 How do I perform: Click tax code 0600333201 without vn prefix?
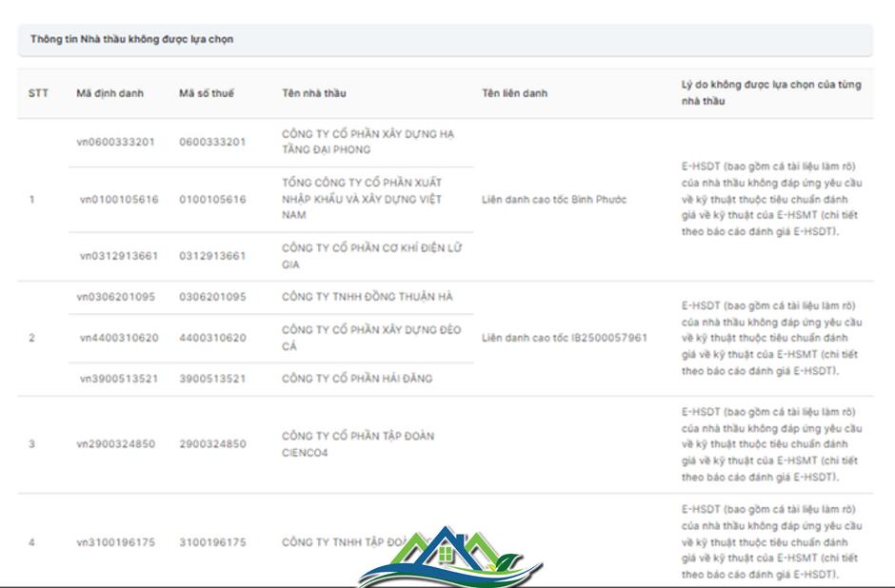click(212, 142)
